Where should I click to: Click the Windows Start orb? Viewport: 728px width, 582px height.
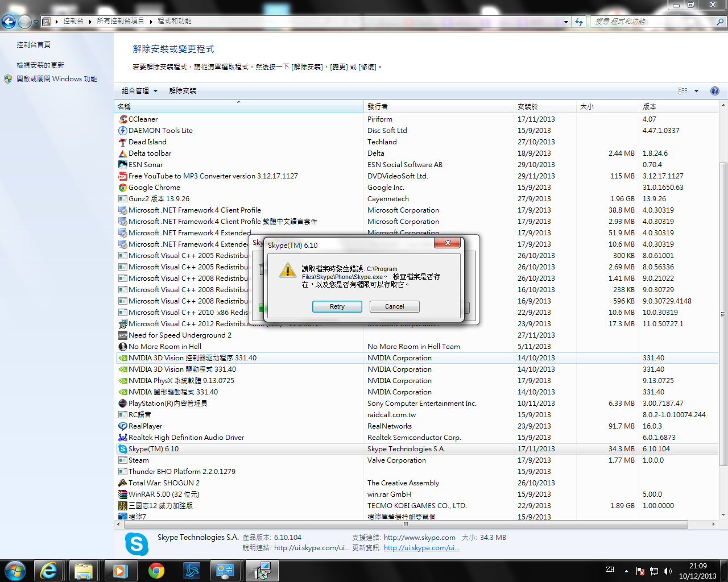(x=15, y=571)
